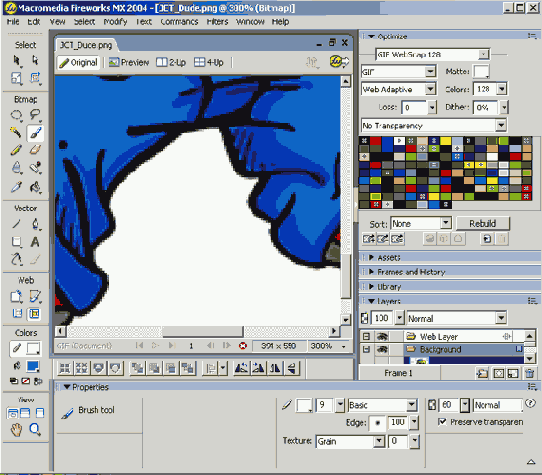Click the brush tip size field
Viewport: 542px width, 475px height.
tap(325, 405)
